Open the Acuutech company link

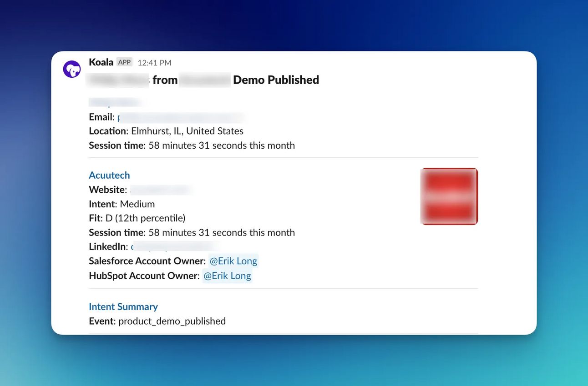109,175
